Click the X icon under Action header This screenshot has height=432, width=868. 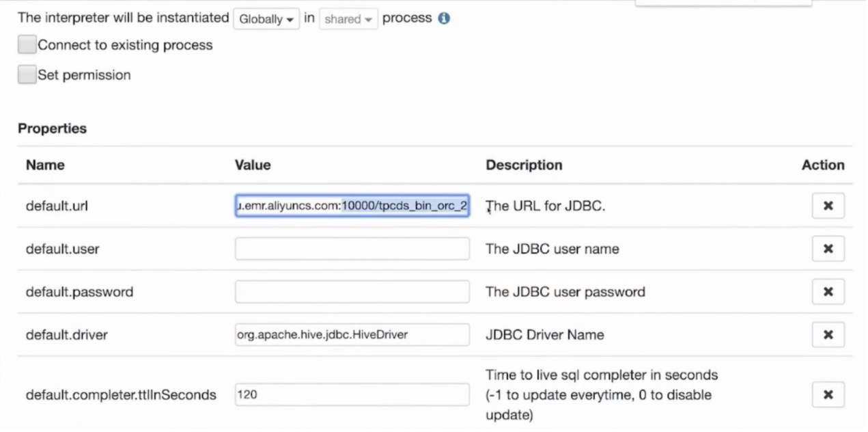[828, 206]
